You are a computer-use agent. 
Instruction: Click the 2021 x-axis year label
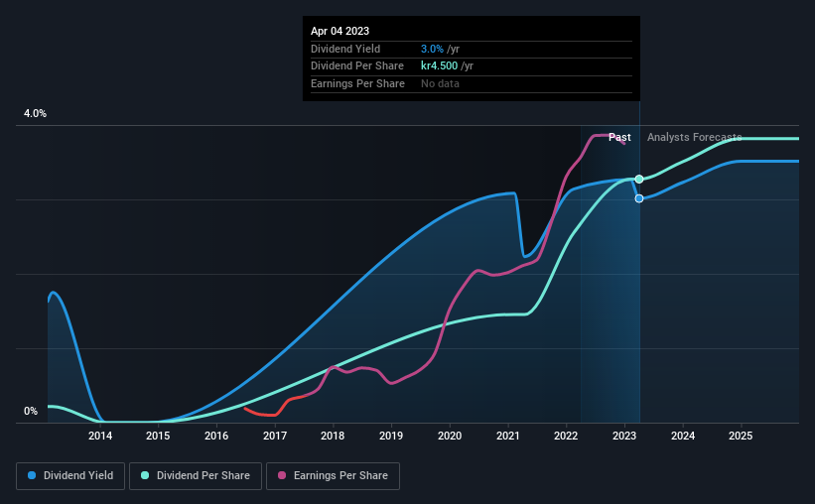click(508, 436)
